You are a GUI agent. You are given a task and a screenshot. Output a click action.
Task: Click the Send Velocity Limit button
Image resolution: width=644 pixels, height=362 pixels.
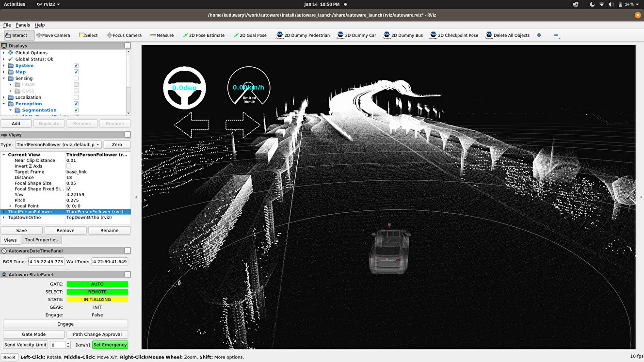[x=26, y=345]
